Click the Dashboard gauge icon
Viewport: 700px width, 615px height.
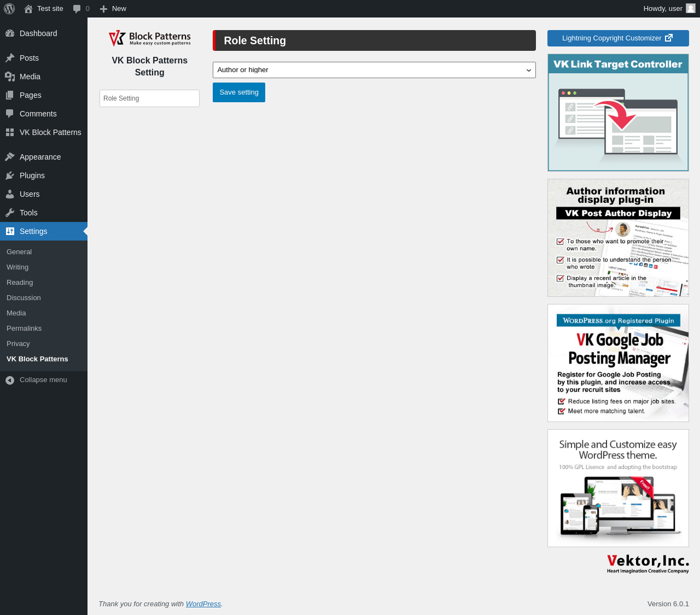[x=10, y=33]
